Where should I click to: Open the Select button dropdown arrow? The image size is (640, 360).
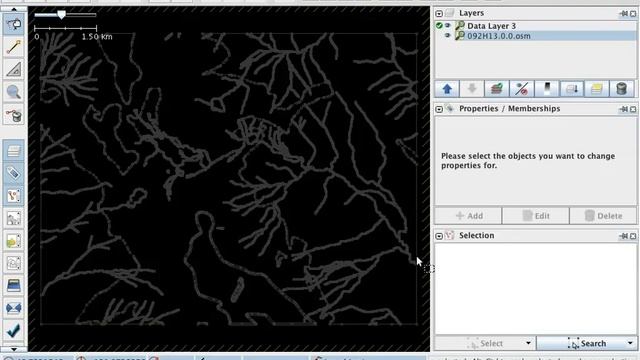[x=528, y=344]
